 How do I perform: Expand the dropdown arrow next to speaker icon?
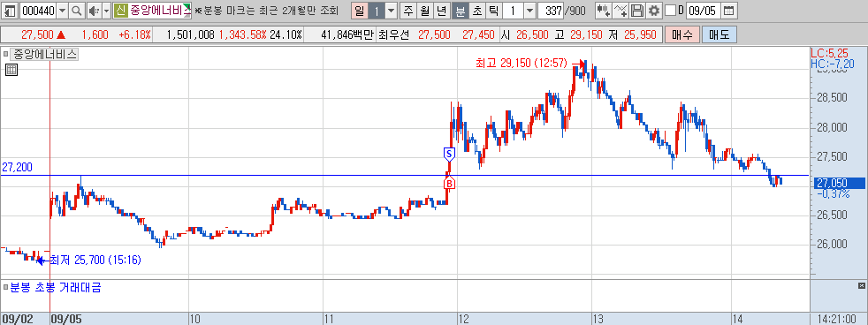(107, 11)
